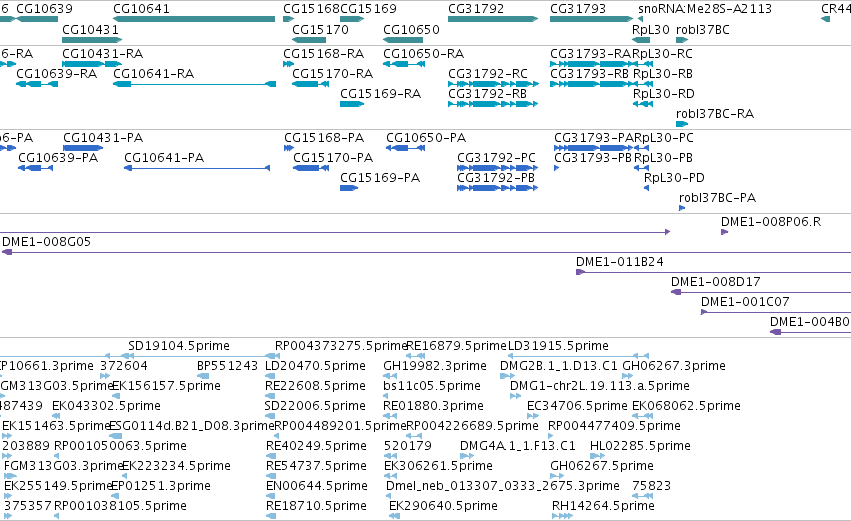The image size is (851, 521).
Task: Open the EK068062.5prime EST
Action: pyautogui.click(x=686, y=406)
